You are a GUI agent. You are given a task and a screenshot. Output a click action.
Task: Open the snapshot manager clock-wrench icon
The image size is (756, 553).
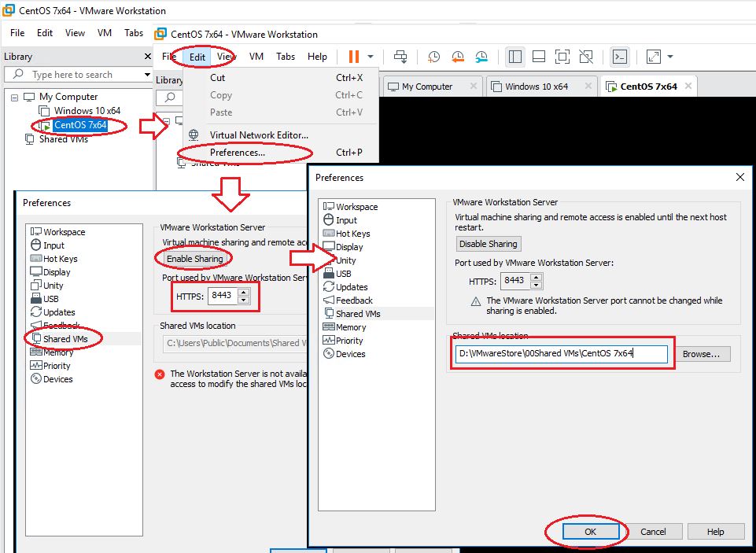(x=481, y=57)
